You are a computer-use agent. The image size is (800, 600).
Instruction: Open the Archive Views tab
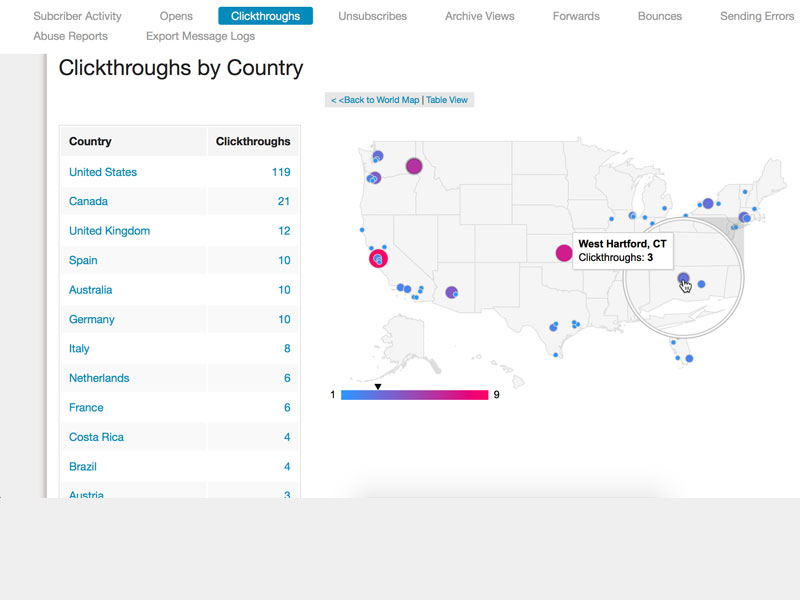tap(480, 16)
